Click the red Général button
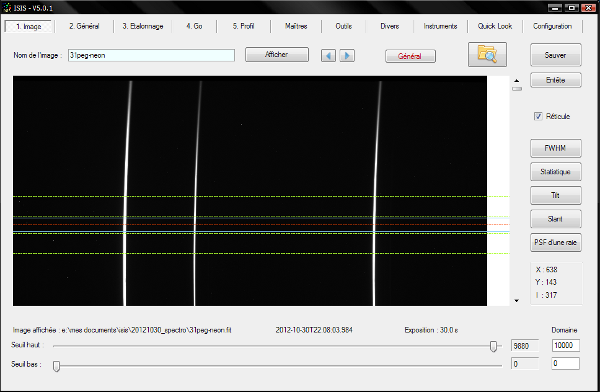The height and width of the screenshot is (392, 600). coord(410,56)
